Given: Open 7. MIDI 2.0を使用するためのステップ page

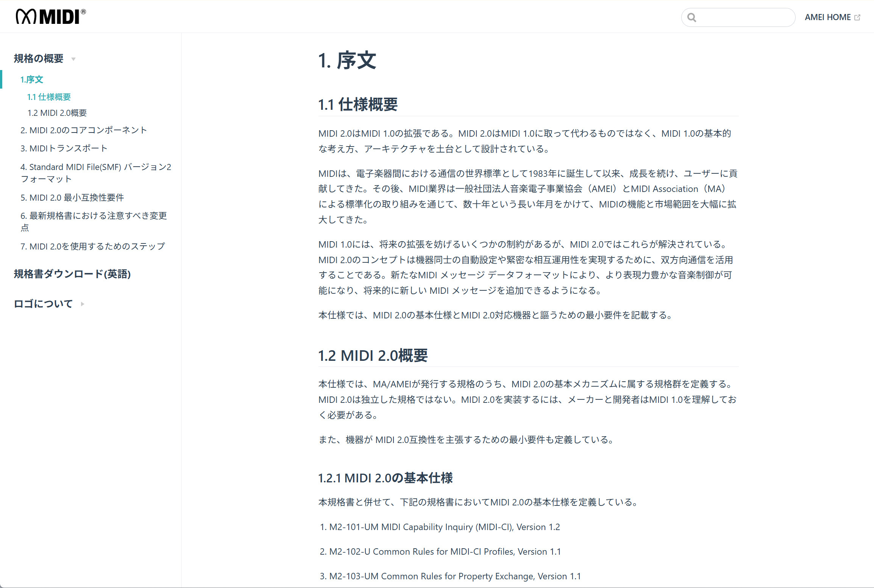Looking at the screenshot, I should coord(93,246).
